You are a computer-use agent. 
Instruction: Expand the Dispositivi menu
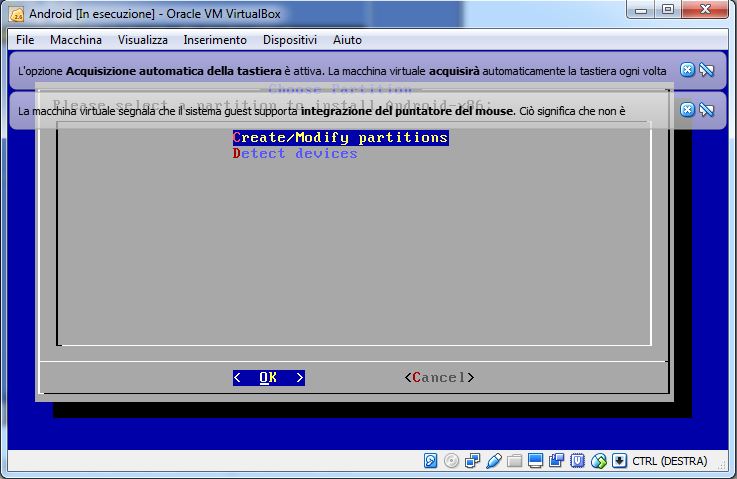(x=289, y=40)
